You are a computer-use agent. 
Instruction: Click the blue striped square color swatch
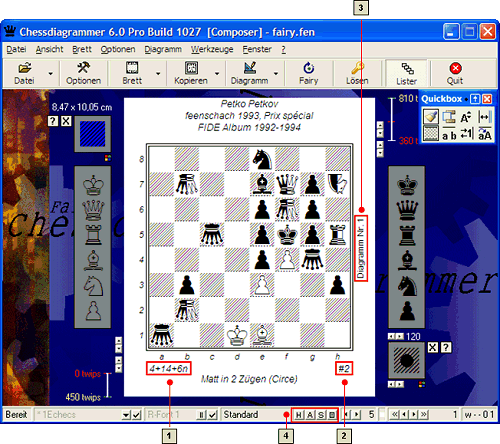(x=93, y=134)
